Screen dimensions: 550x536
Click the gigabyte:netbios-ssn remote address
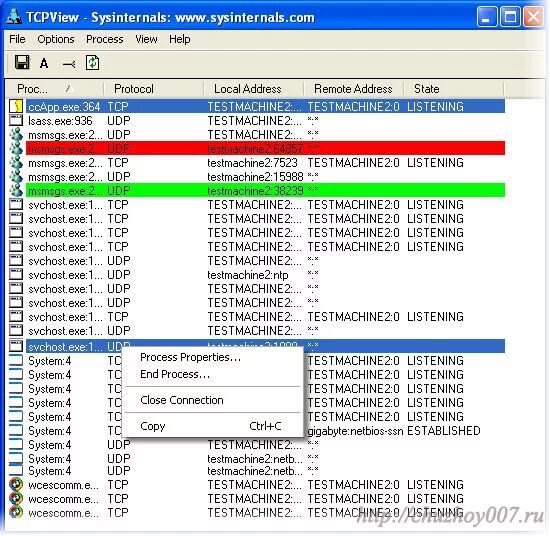(355, 431)
